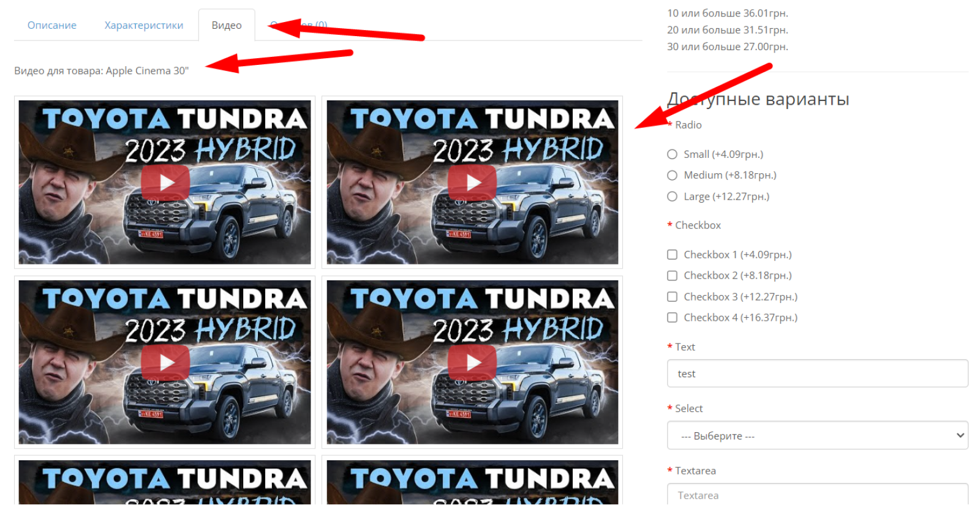980x505 pixels.
Task: Check the Checkbox 1 option
Action: [x=672, y=255]
